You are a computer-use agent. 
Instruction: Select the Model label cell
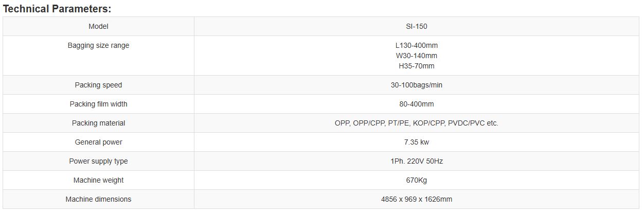98,26
